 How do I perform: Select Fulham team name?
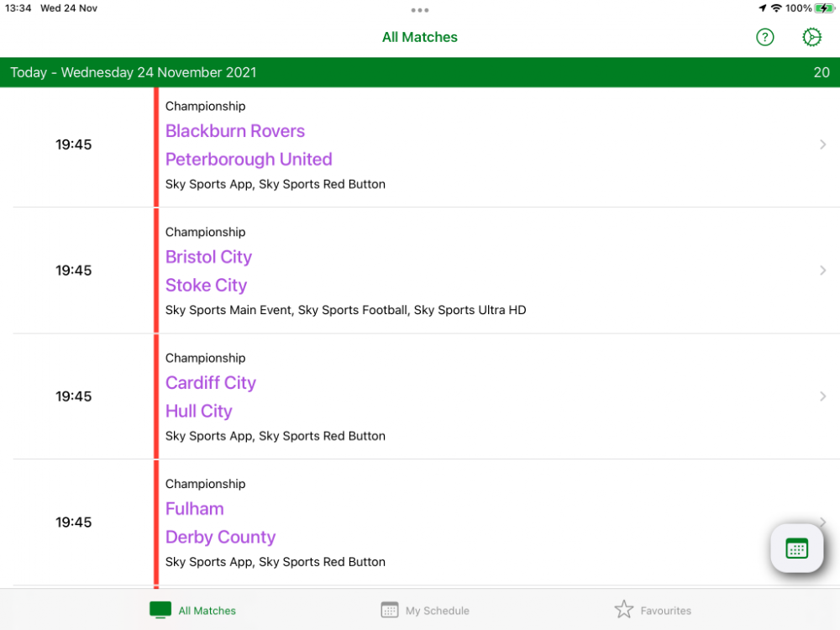(194, 509)
